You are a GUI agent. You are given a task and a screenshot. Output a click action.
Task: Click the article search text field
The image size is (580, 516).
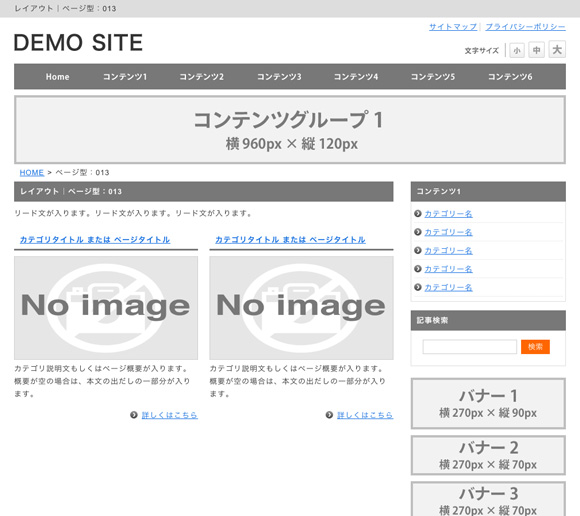pyautogui.click(x=469, y=347)
